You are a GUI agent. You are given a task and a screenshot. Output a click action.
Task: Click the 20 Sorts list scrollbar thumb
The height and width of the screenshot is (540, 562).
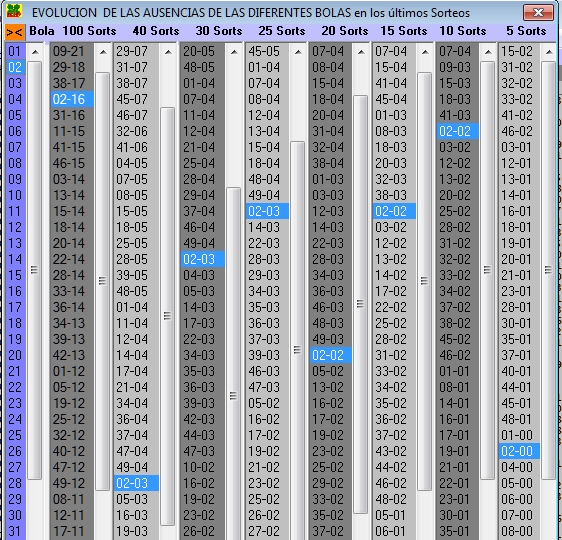pyautogui.click(x=361, y=304)
